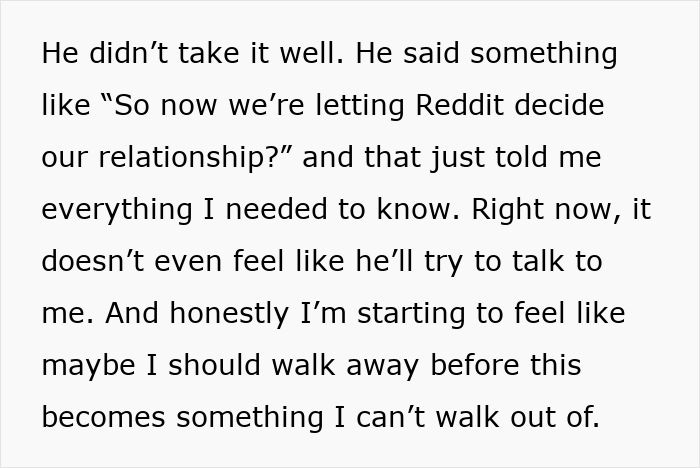This screenshot has height=468, width=700.
Task: Click the word "starting" in the sixth line
Action: [411, 314]
